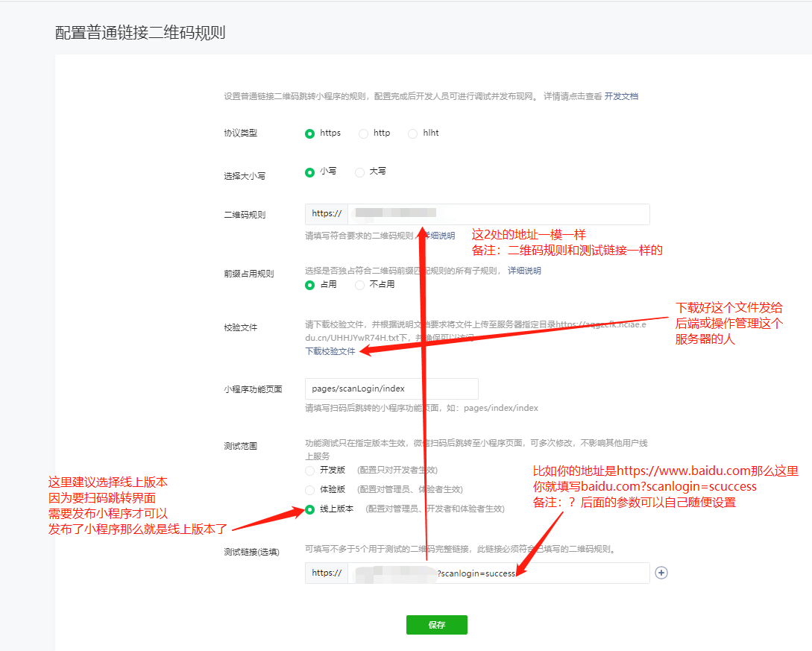
Task: Select 不占用 prefix option
Action: pyautogui.click(x=359, y=285)
